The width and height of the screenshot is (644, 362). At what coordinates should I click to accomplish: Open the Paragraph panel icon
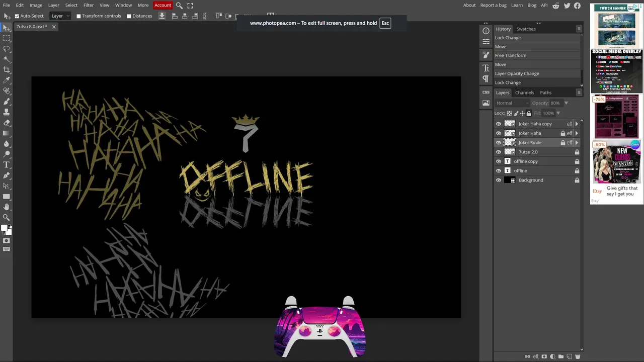486,79
